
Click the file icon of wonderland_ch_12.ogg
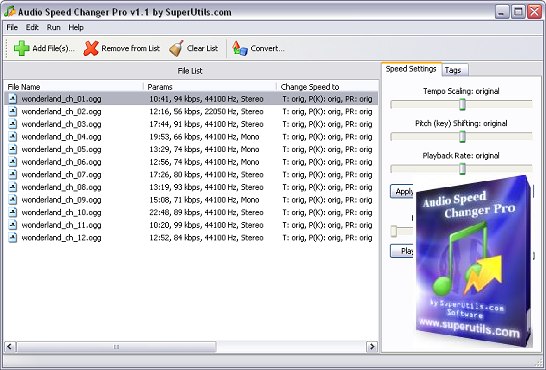click(13, 238)
